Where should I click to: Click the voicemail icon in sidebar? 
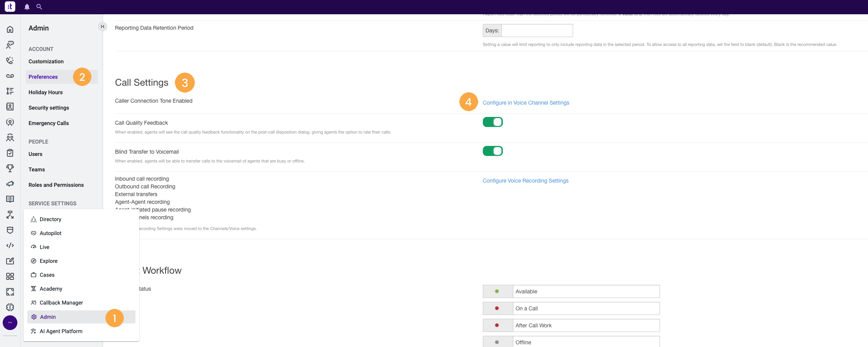(10, 76)
